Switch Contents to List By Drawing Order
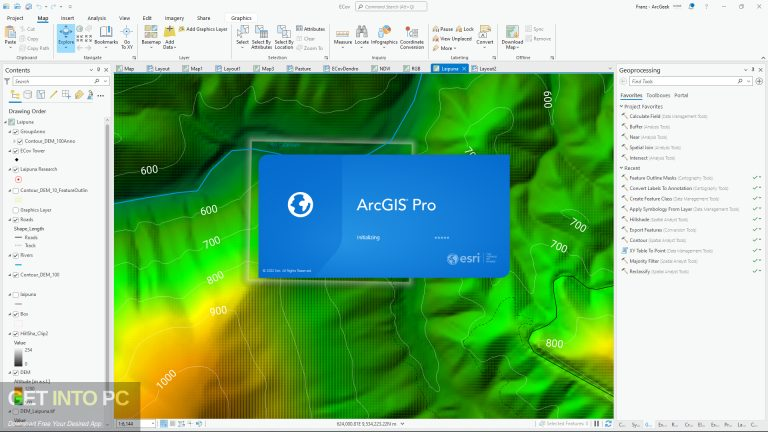Image resolution: width=768 pixels, height=432 pixels. pyautogui.click(x=15, y=95)
